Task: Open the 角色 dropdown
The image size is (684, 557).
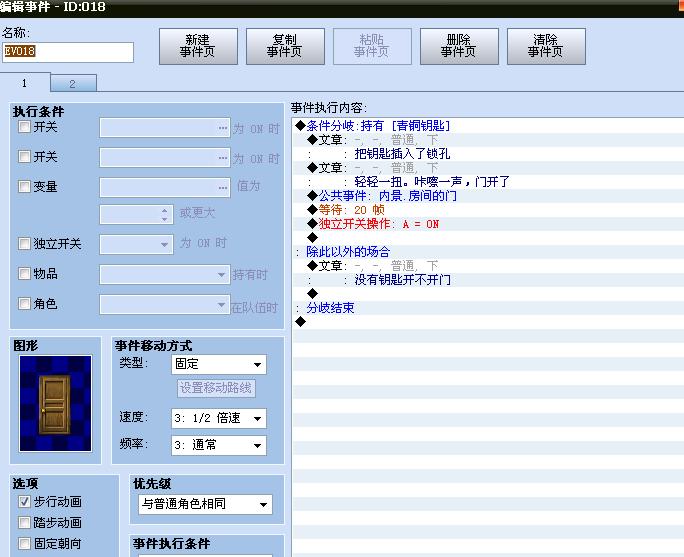Action: [x=165, y=304]
